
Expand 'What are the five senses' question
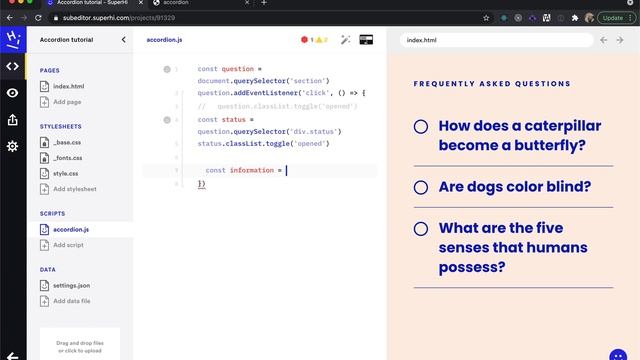(x=513, y=247)
